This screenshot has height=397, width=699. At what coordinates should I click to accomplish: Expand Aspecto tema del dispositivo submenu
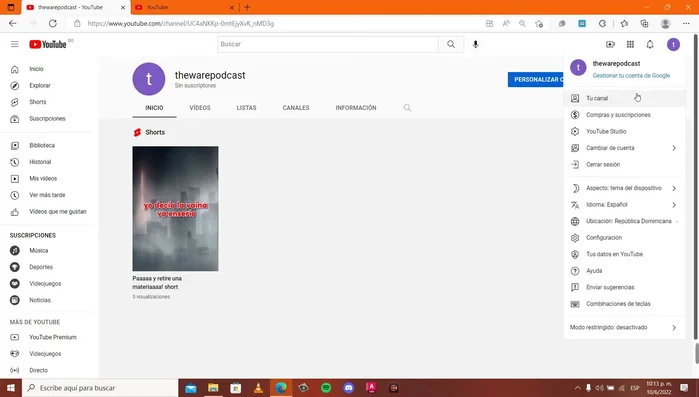click(x=625, y=188)
